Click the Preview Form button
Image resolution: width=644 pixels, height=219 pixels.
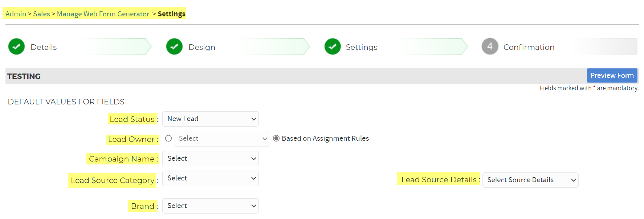pos(612,76)
